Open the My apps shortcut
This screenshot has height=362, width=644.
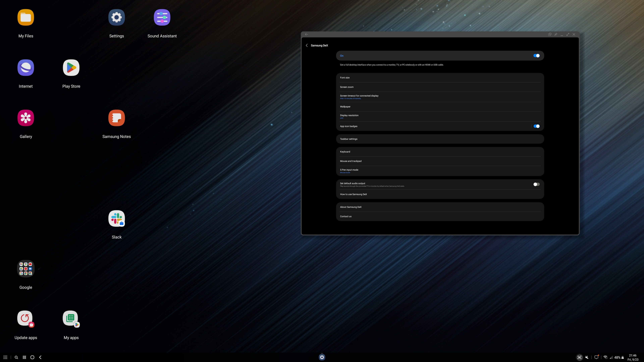[71, 319]
